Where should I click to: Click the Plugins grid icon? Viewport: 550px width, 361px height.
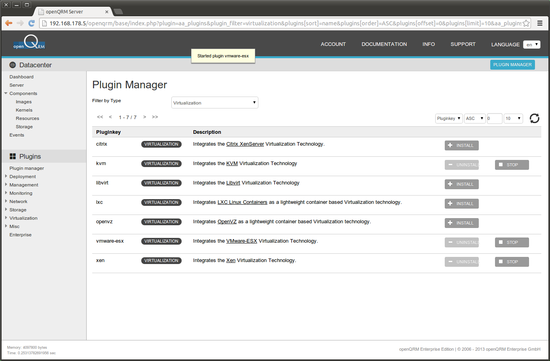pos(13,156)
